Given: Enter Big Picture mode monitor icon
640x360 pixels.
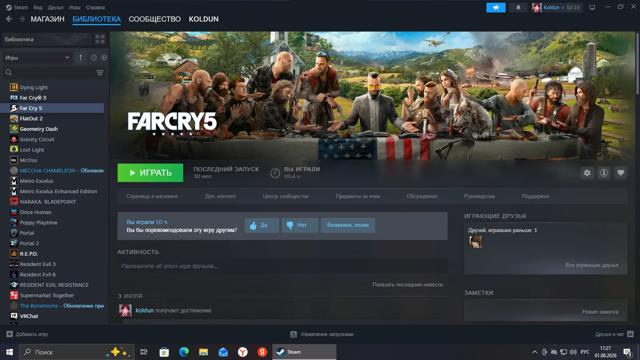Looking at the screenshot, I should point(592,7).
